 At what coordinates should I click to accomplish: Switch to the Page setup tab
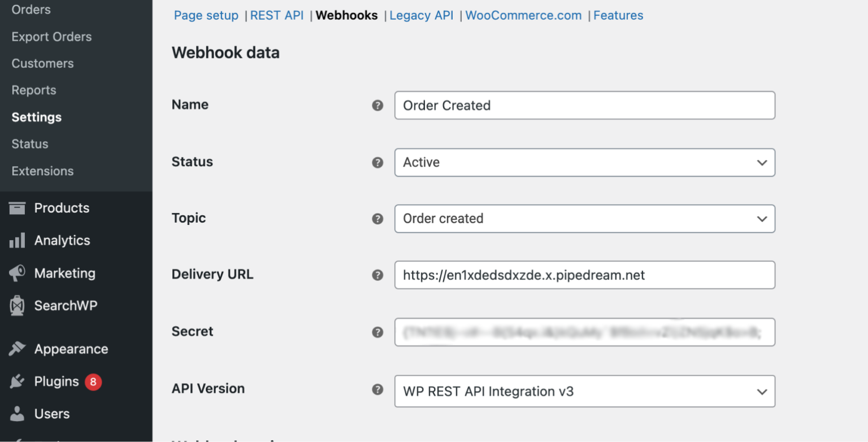(x=206, y=15)
